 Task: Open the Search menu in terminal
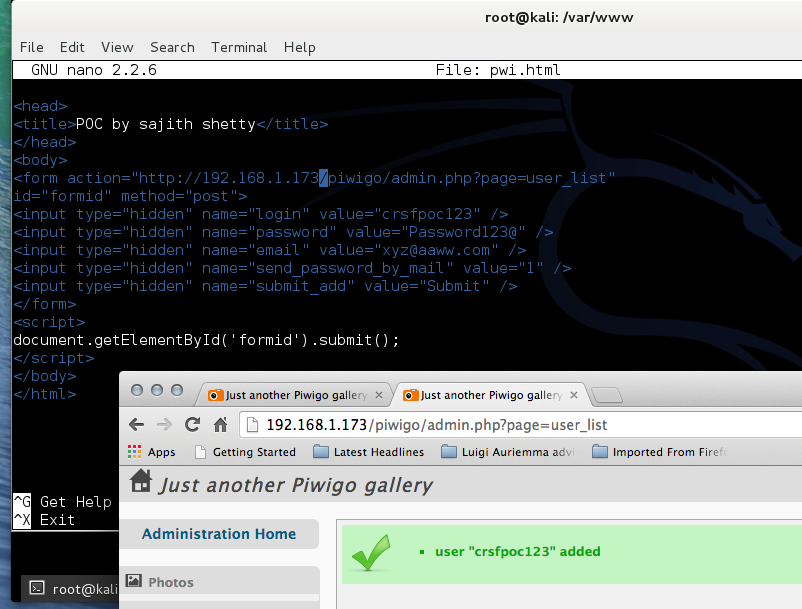point(172,48)
